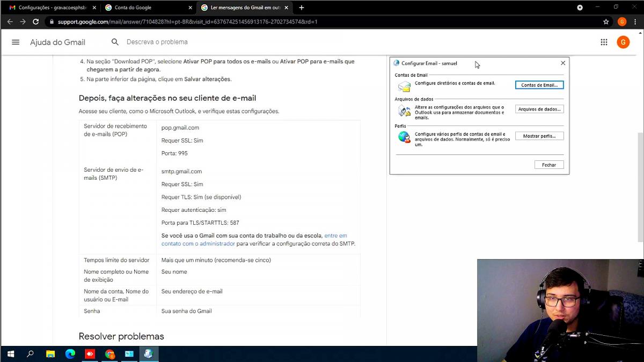This screenshot has height=362, width=644.
Task: Close the Configurações Gmail tab
Action: pyautogui.click(x=94, y=8)
